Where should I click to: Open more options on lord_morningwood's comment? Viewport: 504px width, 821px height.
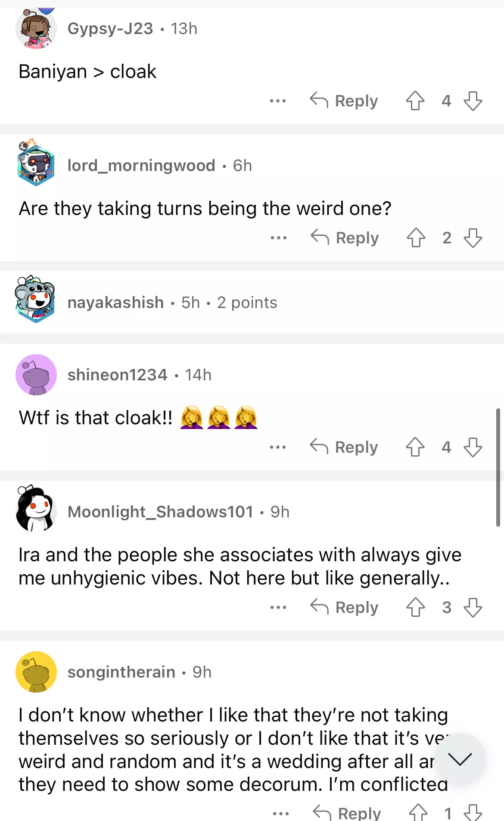(278, 238)
